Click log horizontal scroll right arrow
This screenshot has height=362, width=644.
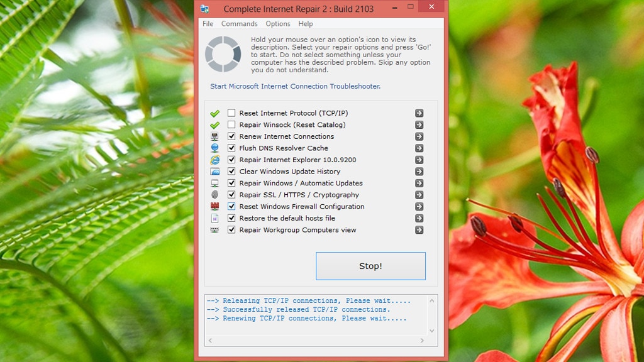pos(422,341)
